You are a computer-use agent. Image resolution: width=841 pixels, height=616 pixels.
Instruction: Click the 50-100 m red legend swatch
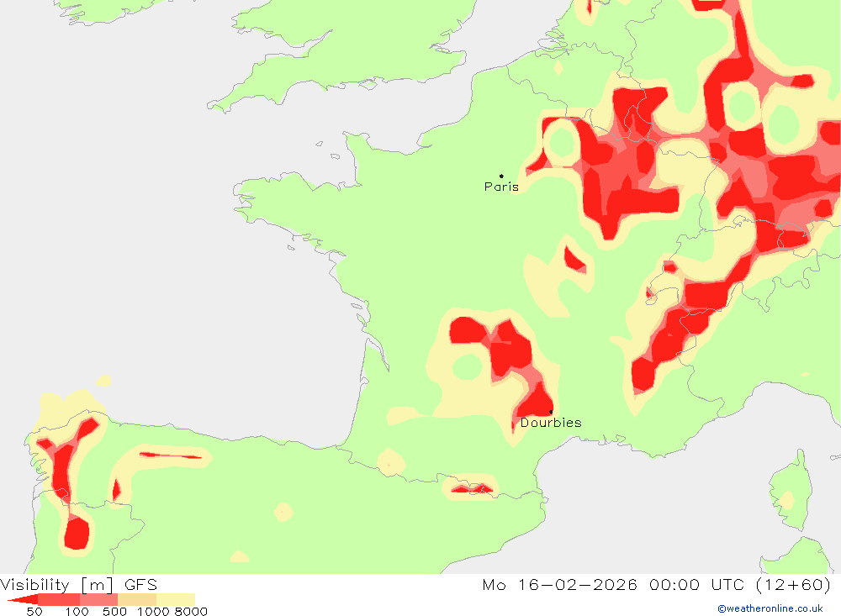pos(59,599)
